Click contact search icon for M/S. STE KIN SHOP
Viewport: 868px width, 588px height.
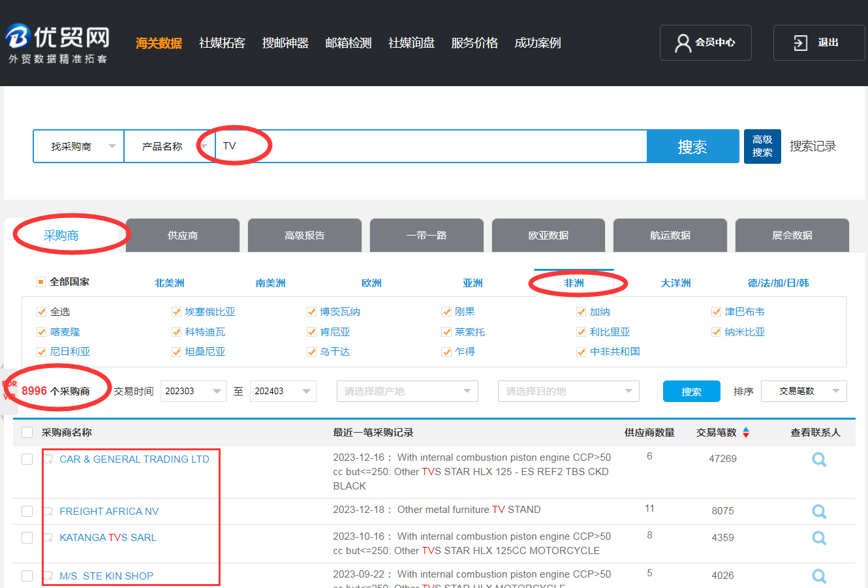(818, 576)
